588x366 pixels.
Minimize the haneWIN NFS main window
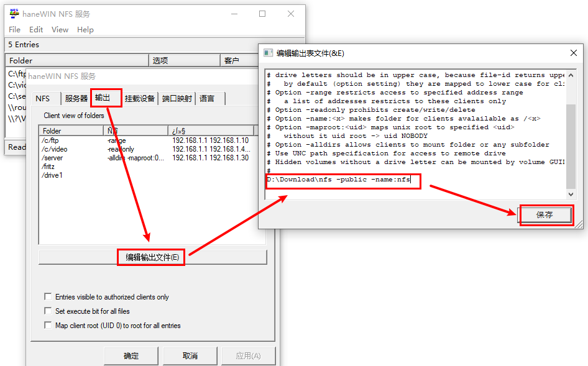click(x=234, y=14)
